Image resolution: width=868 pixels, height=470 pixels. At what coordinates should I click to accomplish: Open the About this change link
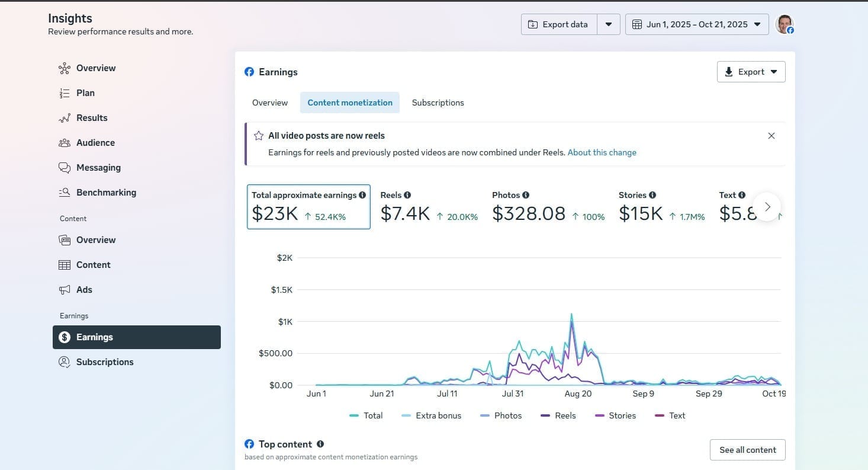[x=602, y=152]
